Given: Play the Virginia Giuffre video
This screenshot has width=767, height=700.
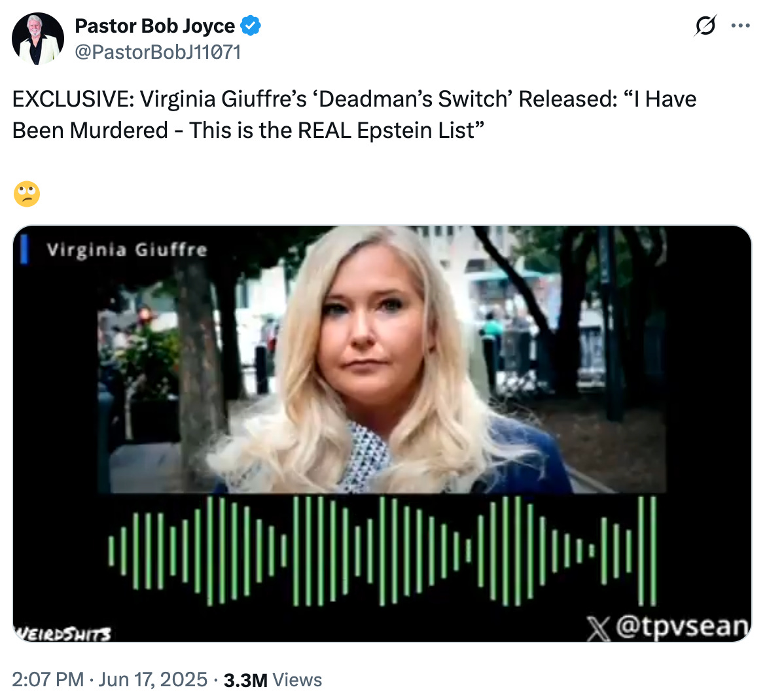Looking at the screenshot, I should pyautogui.click(x=382, y=434).
